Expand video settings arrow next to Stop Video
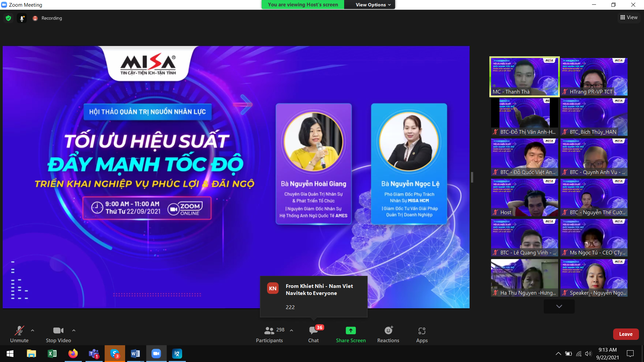 click(74, 330)
